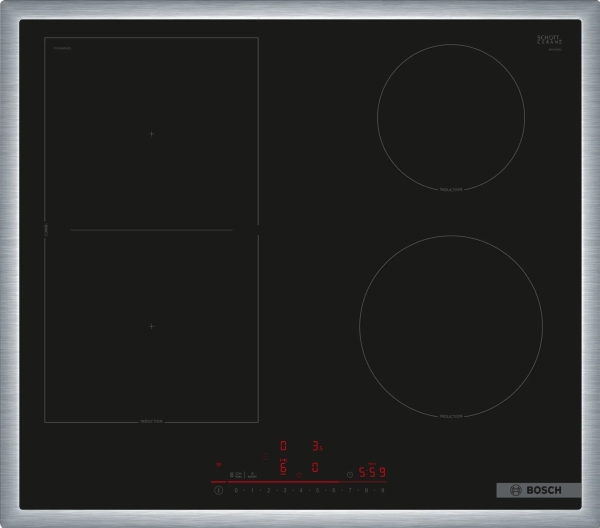Click the Bosch logo badge

tap(539, 492)
